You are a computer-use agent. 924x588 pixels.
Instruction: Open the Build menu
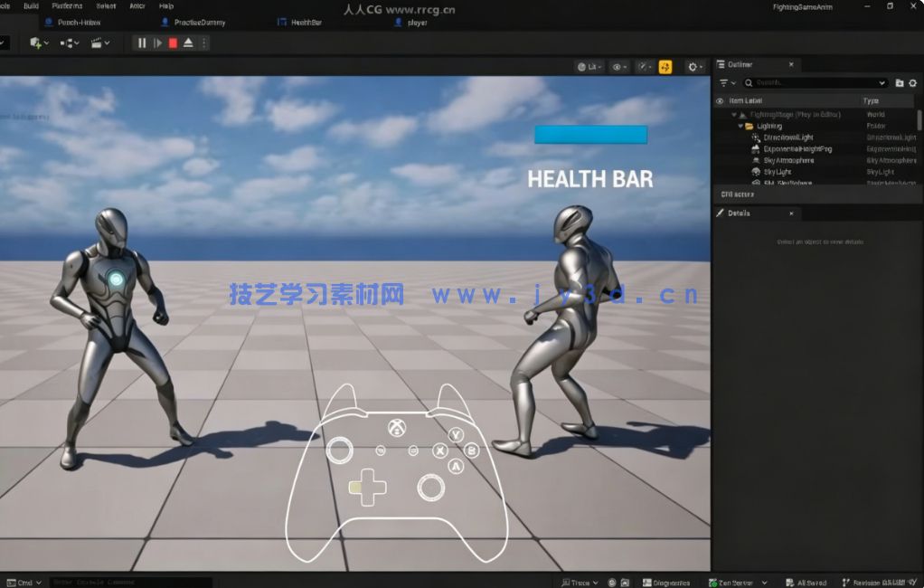(x=31, y=6)
